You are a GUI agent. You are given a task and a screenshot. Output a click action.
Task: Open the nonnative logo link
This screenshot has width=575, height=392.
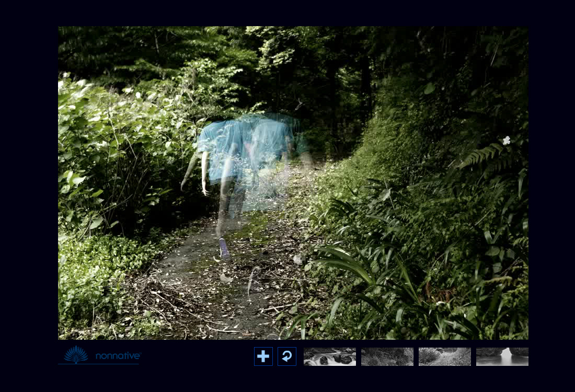tap(99, 355)
